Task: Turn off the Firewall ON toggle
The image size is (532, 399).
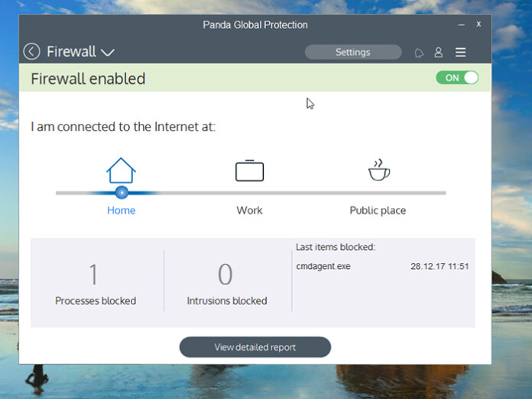Action: (457, 78)
